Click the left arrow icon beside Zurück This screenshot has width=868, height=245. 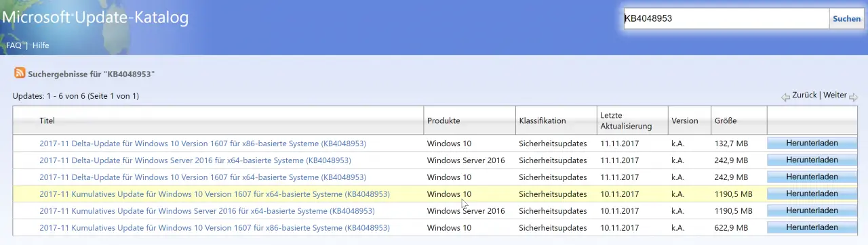pos(785,97)
